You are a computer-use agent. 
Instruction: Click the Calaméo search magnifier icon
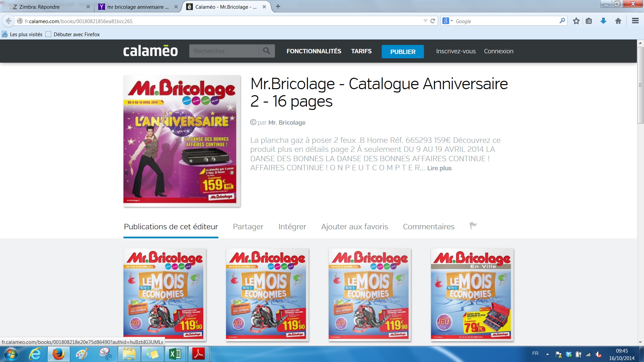click(267, 51)
